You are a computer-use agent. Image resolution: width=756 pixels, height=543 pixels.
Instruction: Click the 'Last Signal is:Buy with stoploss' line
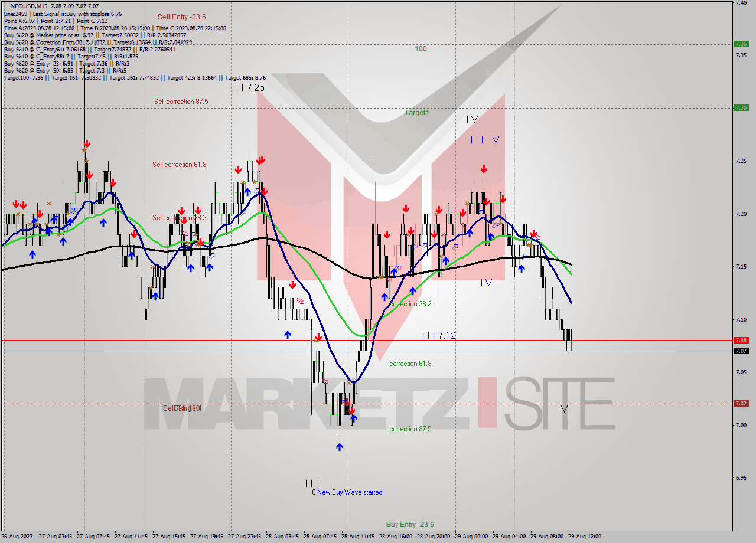63,14
